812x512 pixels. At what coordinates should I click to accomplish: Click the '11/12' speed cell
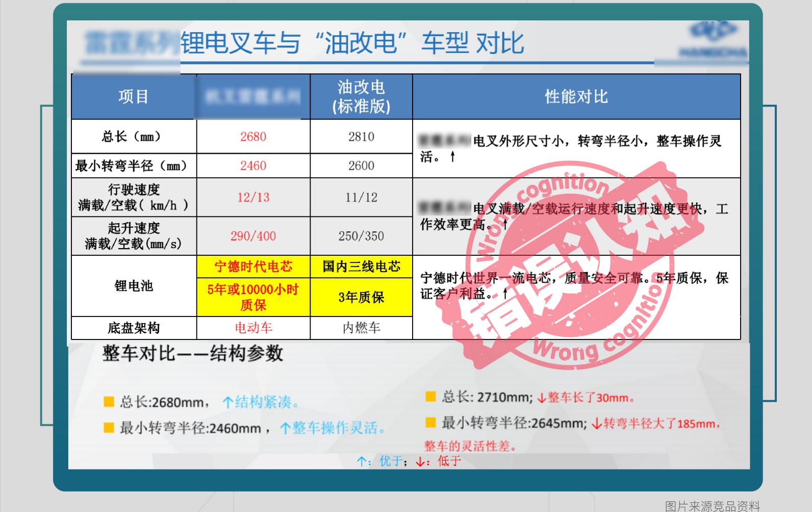(361, 197)
